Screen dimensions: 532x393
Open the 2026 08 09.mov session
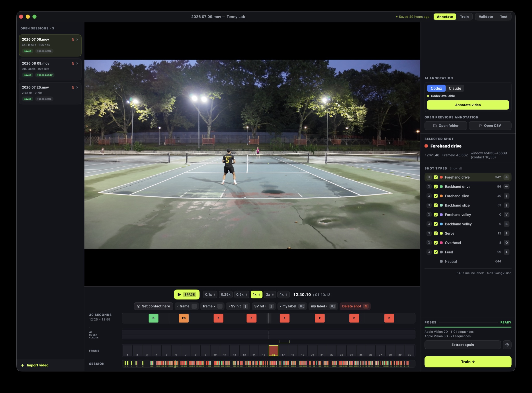pyautogui.click(x=50, y=69)
